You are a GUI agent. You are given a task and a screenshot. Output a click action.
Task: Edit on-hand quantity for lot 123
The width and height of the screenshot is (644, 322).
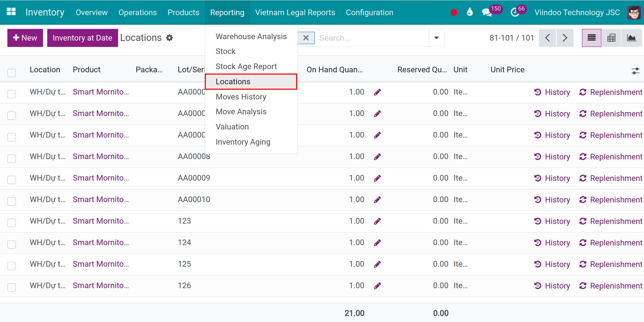coord(377,221)
